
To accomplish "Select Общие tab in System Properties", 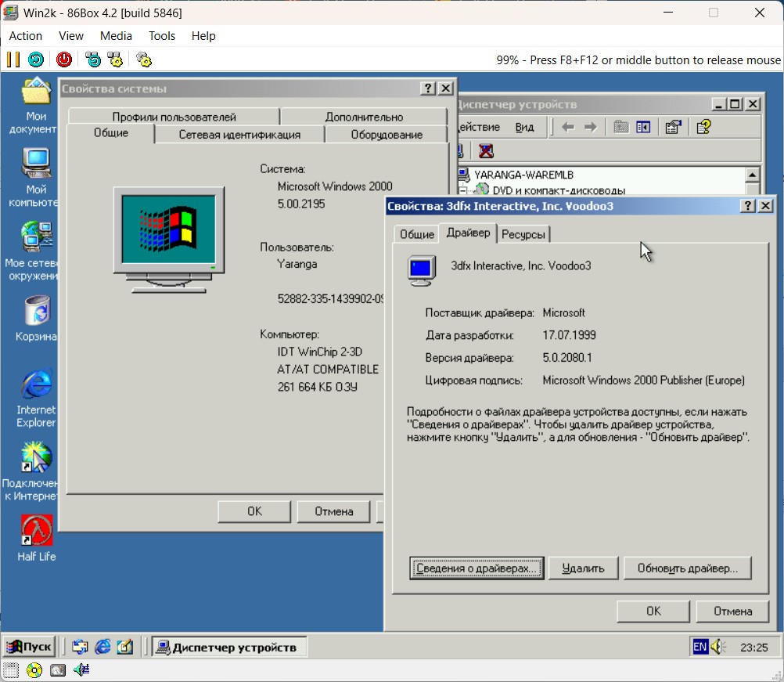I will tap(111, 133).
